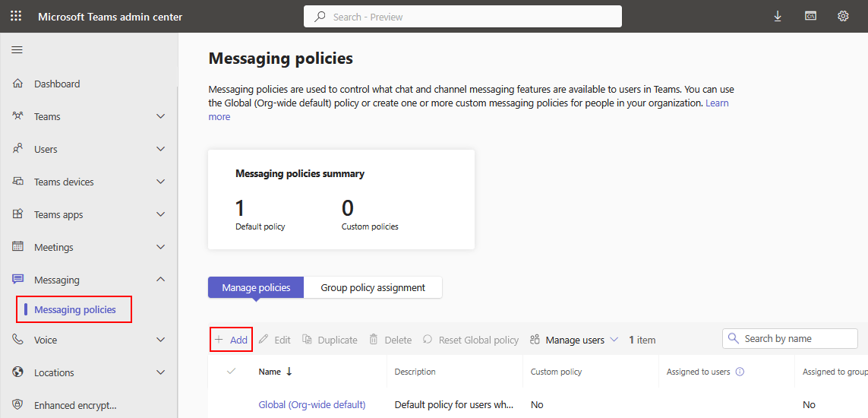Click the Duplicate policy button
The height and width of the screenshot is (418, 868).
click(x=330, y=340)
